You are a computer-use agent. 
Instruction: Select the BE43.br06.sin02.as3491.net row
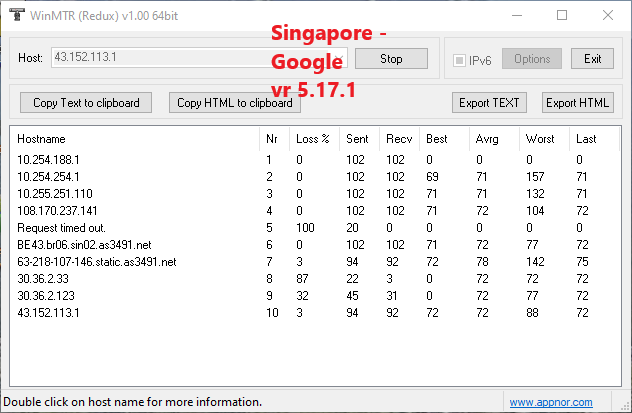(315, 245)
